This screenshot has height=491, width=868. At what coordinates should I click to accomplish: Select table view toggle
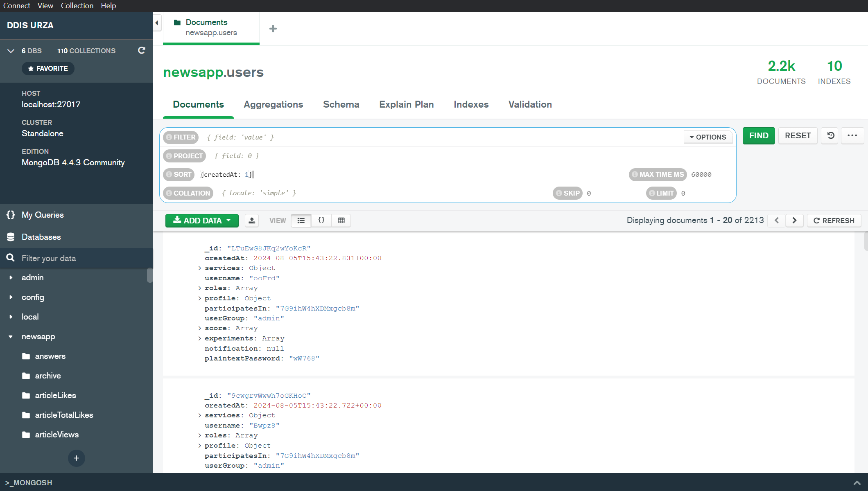tap(341, 221)
